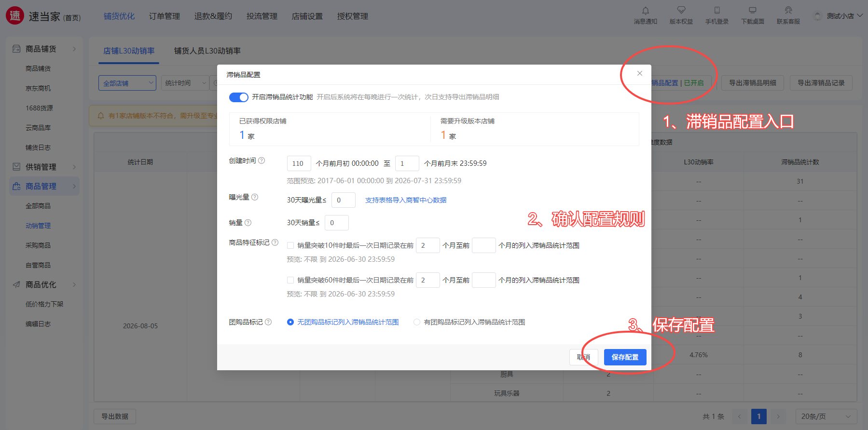The height and width of the screenshot is (430, 868).
Task: Click the 导出数据 button
Action: point(115,417)
